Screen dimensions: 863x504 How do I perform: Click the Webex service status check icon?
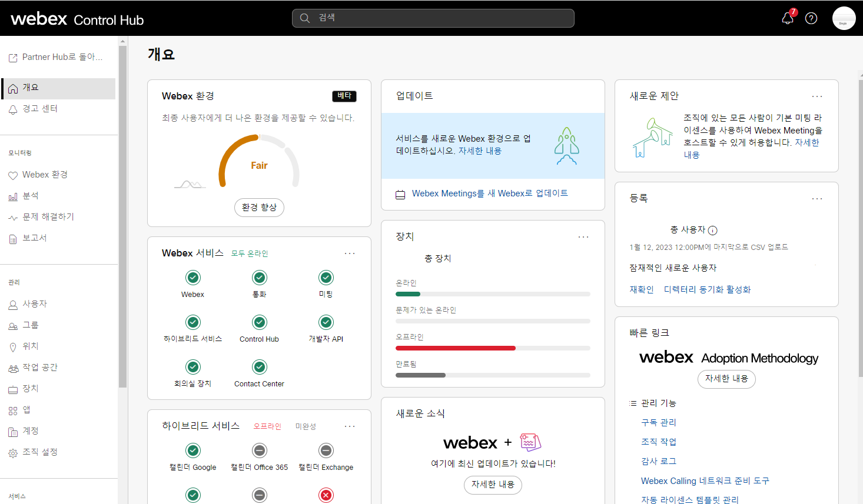tap(193, 278)
